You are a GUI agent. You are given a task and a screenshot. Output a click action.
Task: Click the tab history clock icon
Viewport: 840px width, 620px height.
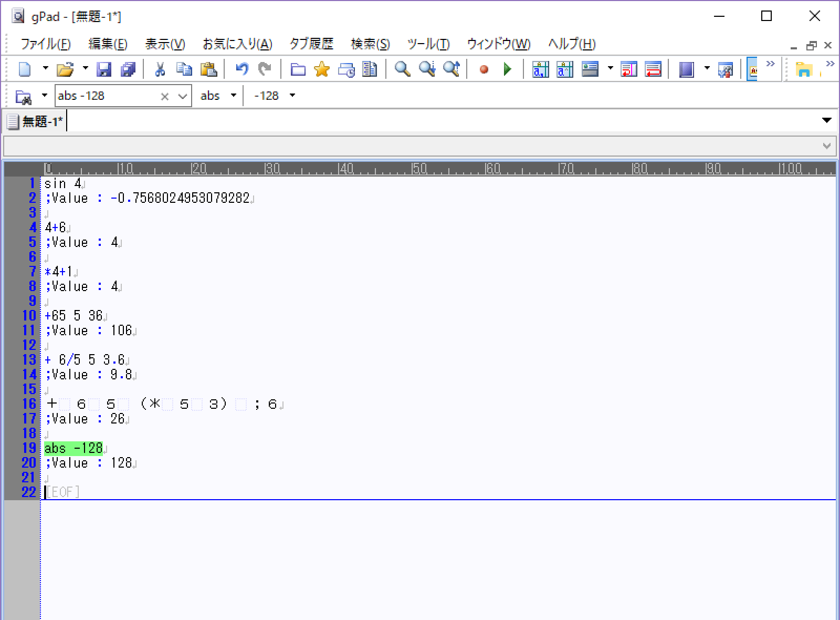coord(346,69)
